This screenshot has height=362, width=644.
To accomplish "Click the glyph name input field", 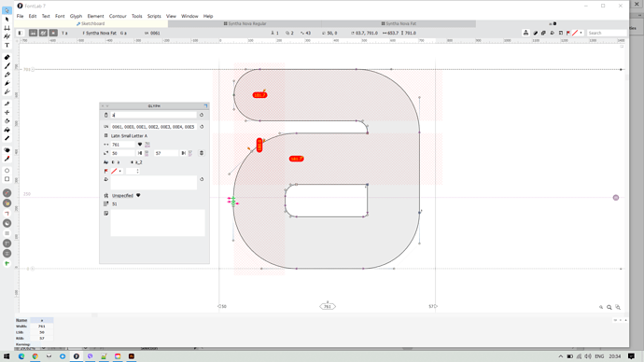I will [x=154, y=115].
